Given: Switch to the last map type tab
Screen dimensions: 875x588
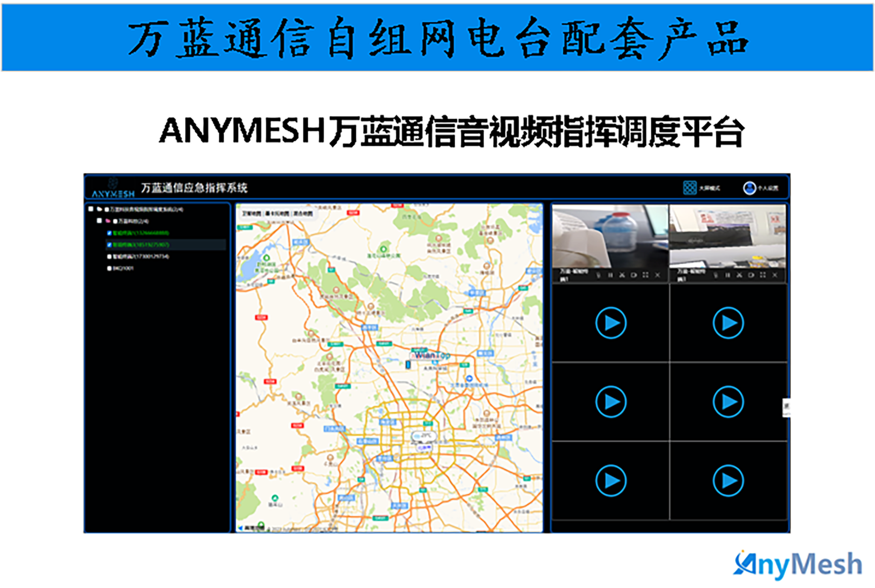Looking at the screenshot, I should click(x=302, y=213).
